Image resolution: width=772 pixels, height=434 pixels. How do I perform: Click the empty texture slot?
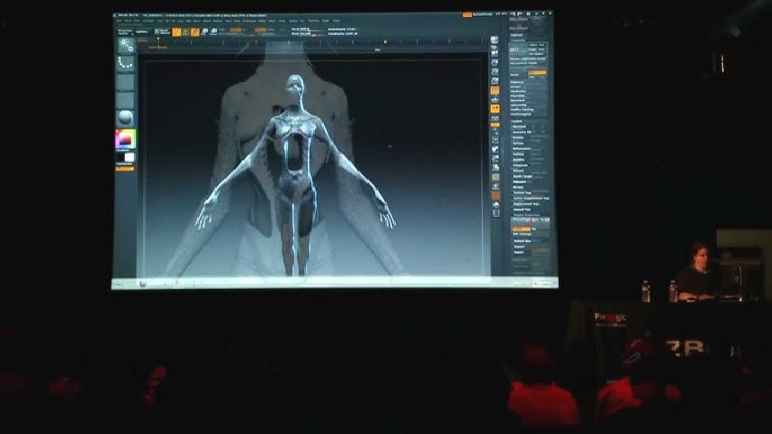pos(126,98)
